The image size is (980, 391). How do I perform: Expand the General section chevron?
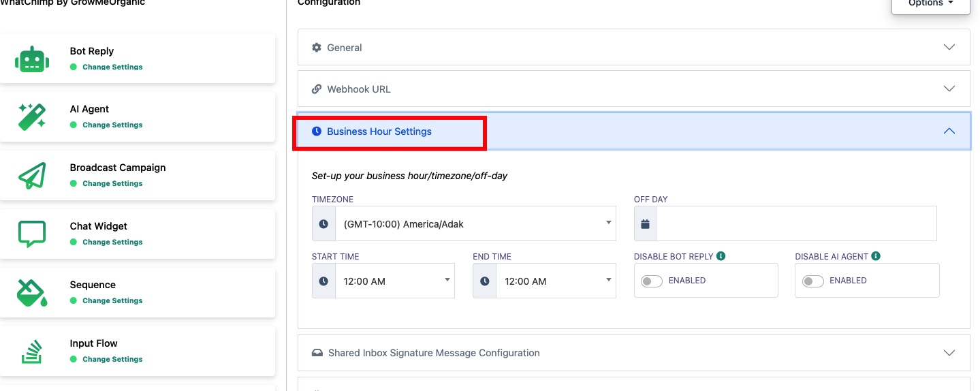coord(949,48)
